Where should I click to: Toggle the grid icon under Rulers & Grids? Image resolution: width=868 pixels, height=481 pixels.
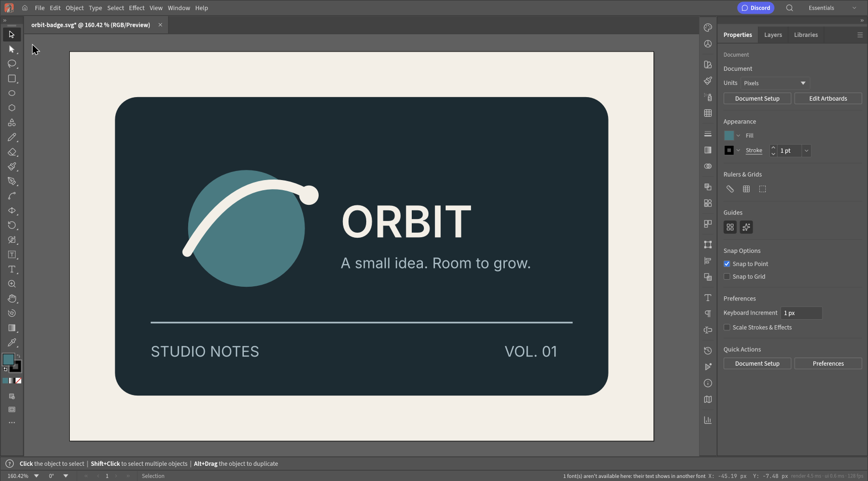coord(746,189)
